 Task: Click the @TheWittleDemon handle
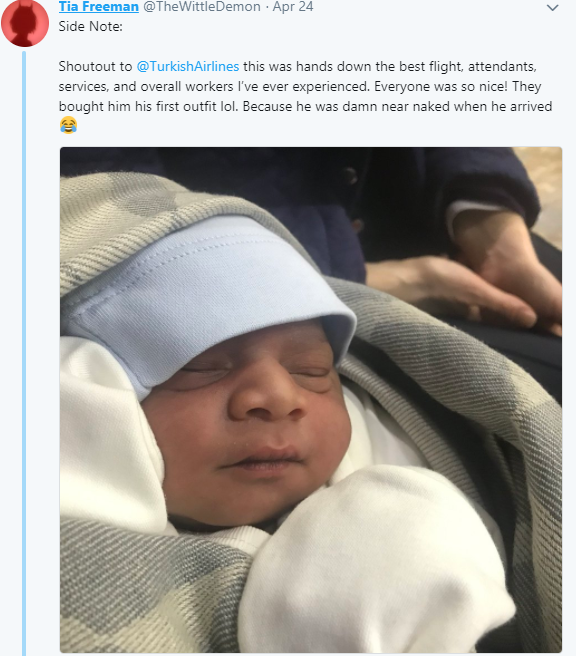point(202,7)
